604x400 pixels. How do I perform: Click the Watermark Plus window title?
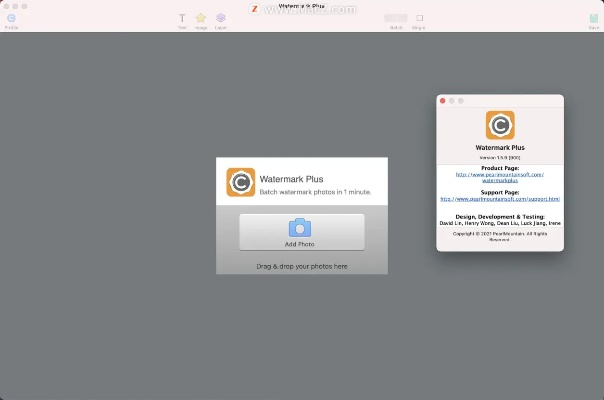[302, 6]
